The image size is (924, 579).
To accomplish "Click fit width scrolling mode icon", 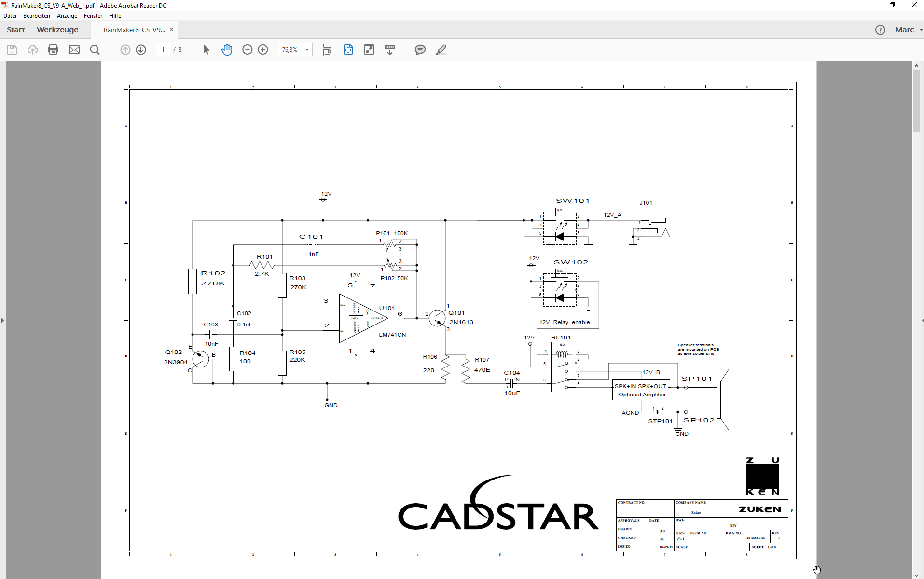I will 327,50.
